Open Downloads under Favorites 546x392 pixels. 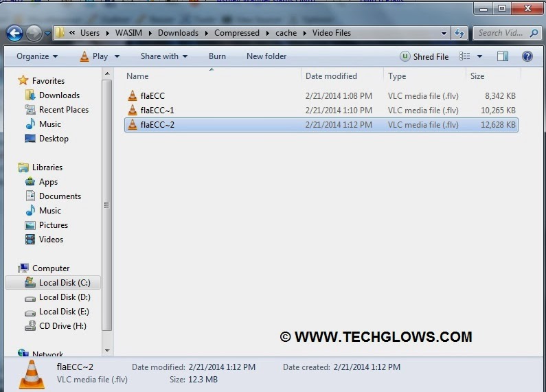(59, 95)
